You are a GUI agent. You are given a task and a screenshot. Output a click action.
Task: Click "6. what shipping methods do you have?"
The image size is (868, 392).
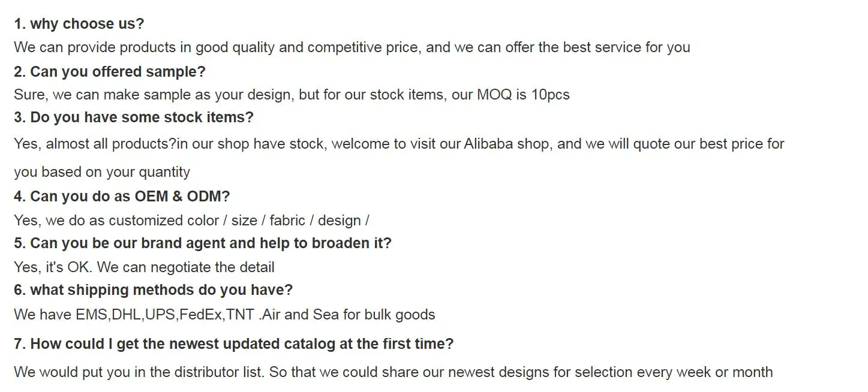tap(154, 290)
